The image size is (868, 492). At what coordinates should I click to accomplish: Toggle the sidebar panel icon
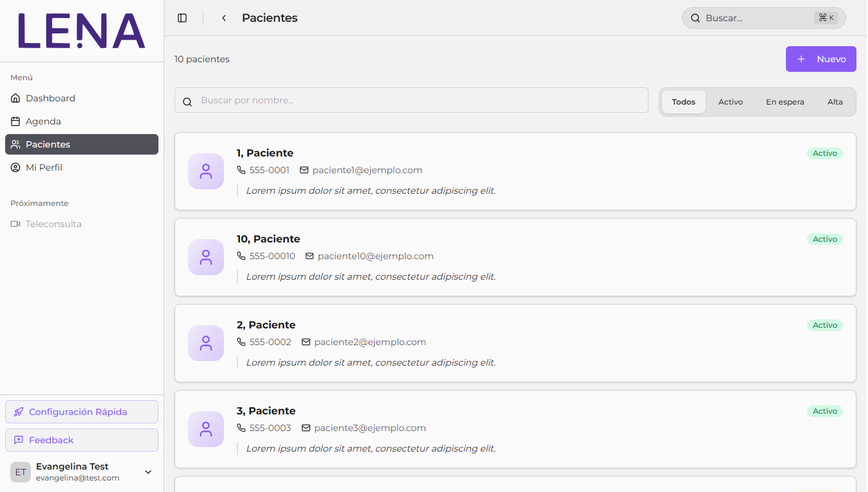point(182,18)
